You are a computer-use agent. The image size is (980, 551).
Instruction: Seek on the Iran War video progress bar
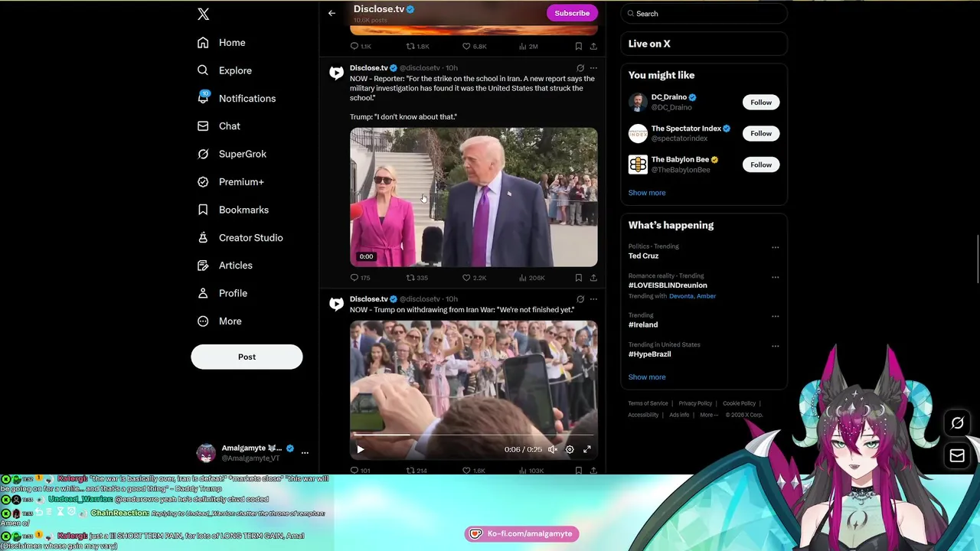474,435
